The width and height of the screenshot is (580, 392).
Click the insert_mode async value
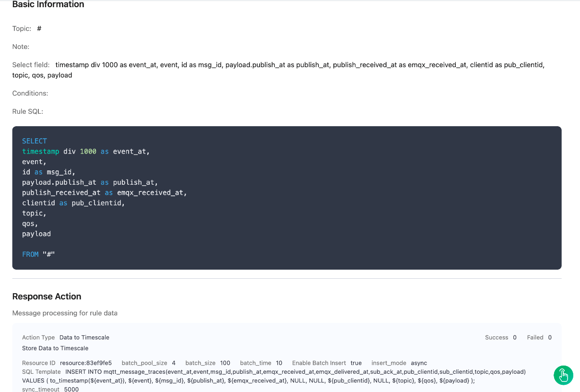(x=419, y=363)
